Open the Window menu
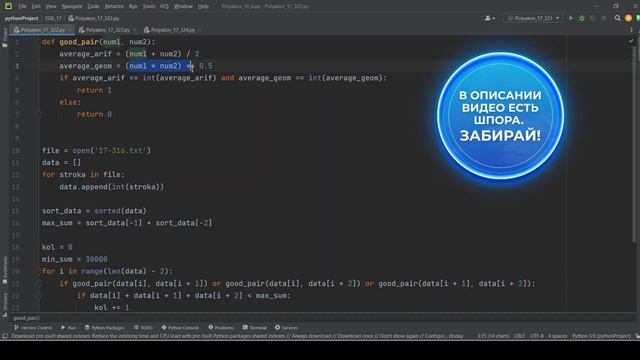Viewport: 640px width, 360px height. 183,6
